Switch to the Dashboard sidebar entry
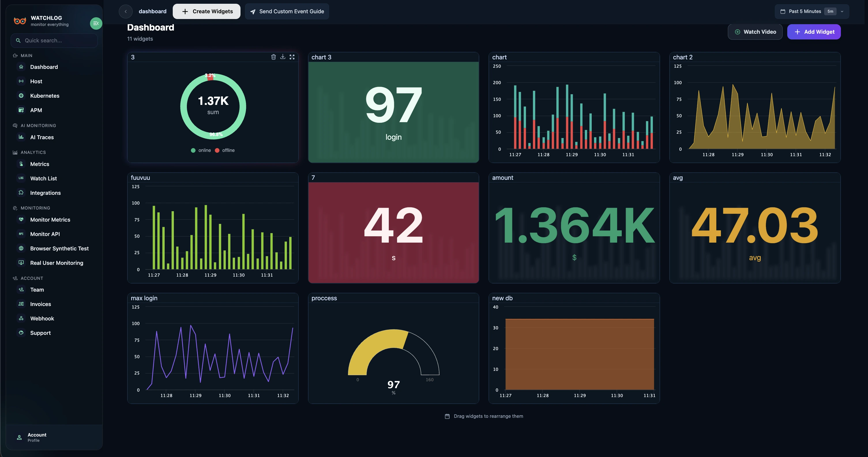Screen dimensions: 868x457 coord(44,67)
